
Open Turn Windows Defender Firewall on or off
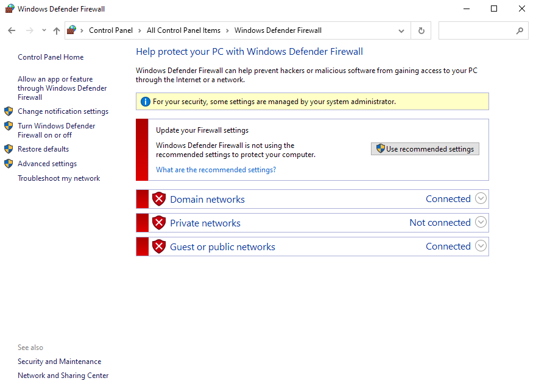pyautogui.click(x=57, y=130)
